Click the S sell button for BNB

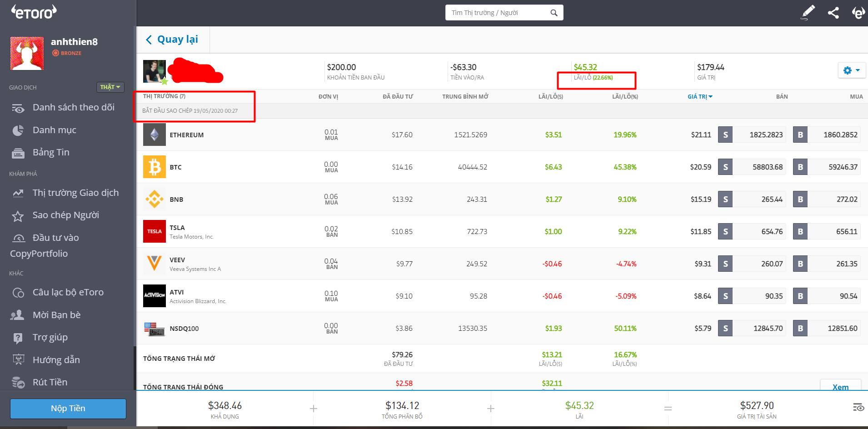725,199
